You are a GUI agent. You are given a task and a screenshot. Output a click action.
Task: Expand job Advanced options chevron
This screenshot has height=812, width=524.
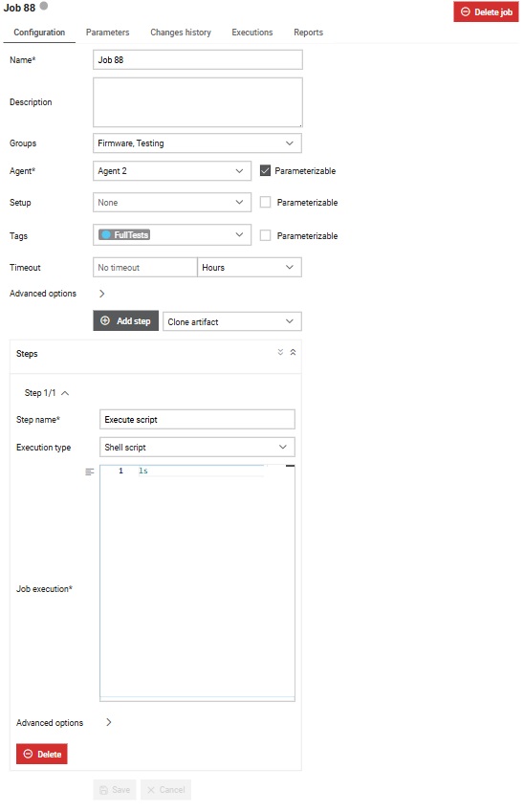[102, 294]
